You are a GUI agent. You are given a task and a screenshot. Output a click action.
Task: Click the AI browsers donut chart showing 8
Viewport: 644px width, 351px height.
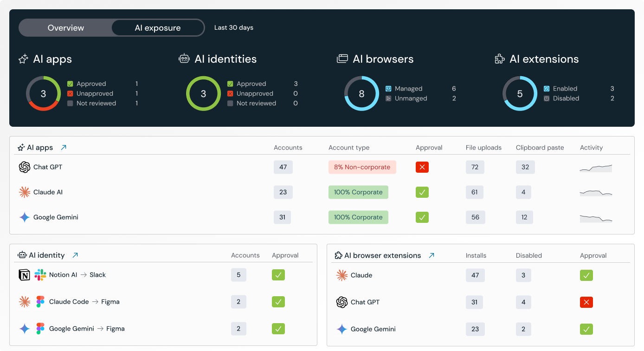(362, 93)
